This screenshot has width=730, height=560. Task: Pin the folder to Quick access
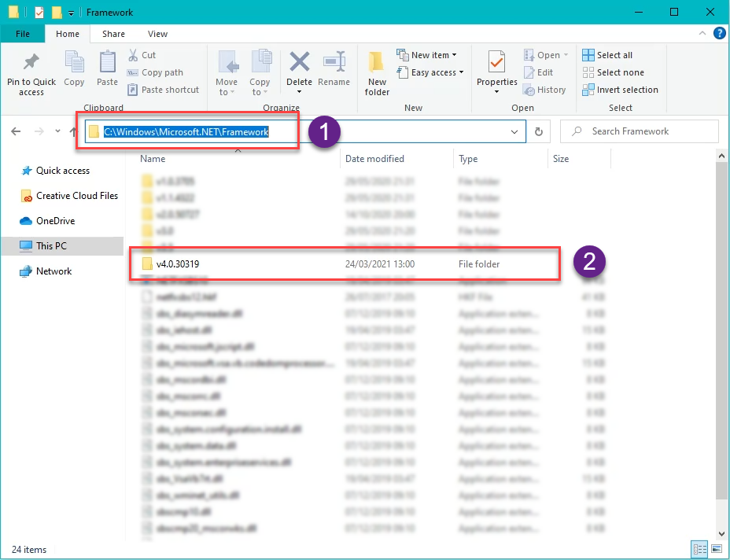[x=31, y=74]
